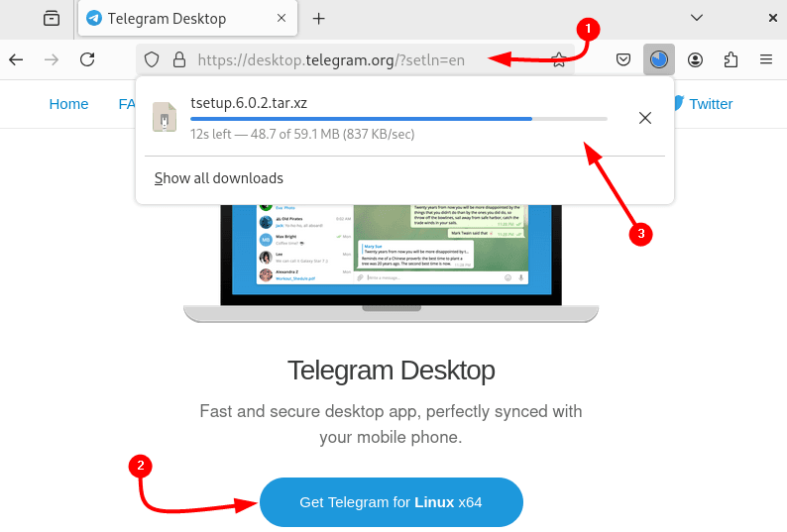Open the Firefox hamburger application menu
This screenshot has width=787, height=532.
pos(766,59)
